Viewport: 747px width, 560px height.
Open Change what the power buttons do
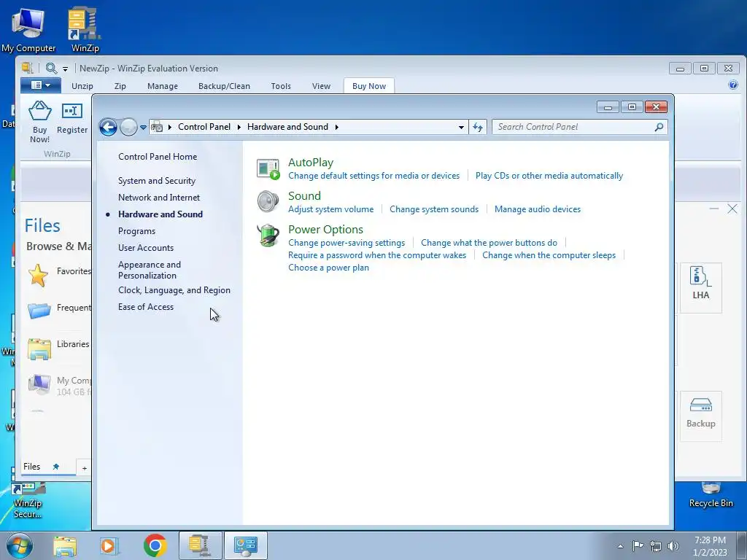point(489,243)
